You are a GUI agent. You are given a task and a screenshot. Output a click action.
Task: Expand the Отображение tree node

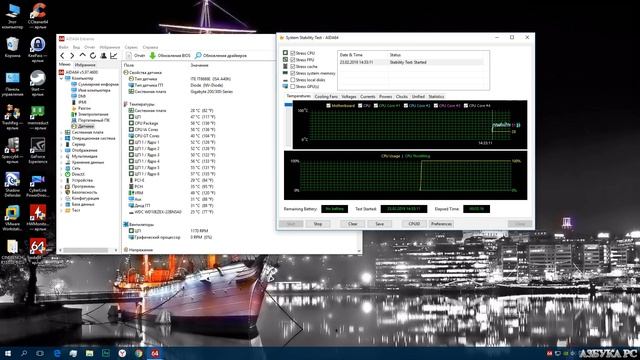[62, 150]
